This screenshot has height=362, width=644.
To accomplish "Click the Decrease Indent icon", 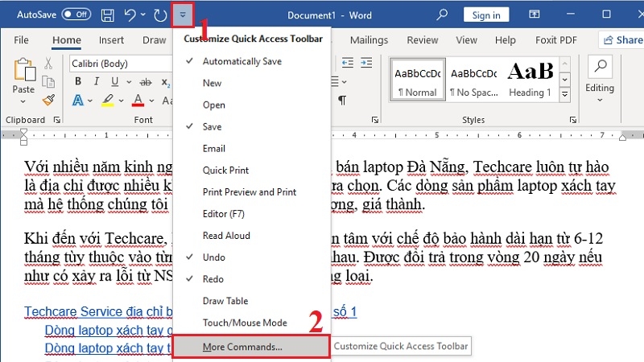I will (x=348, y=63).
